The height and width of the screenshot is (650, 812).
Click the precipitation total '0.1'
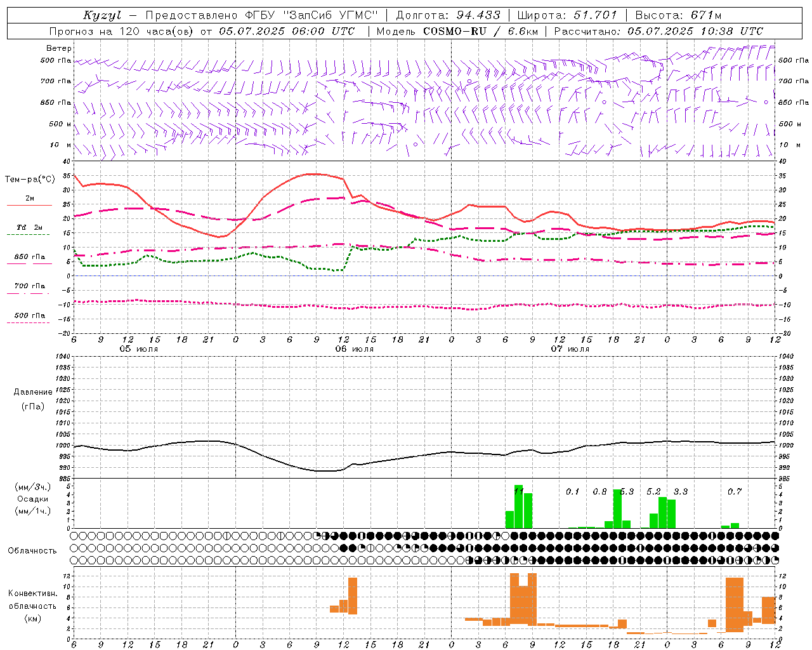(x=573, y=491)
